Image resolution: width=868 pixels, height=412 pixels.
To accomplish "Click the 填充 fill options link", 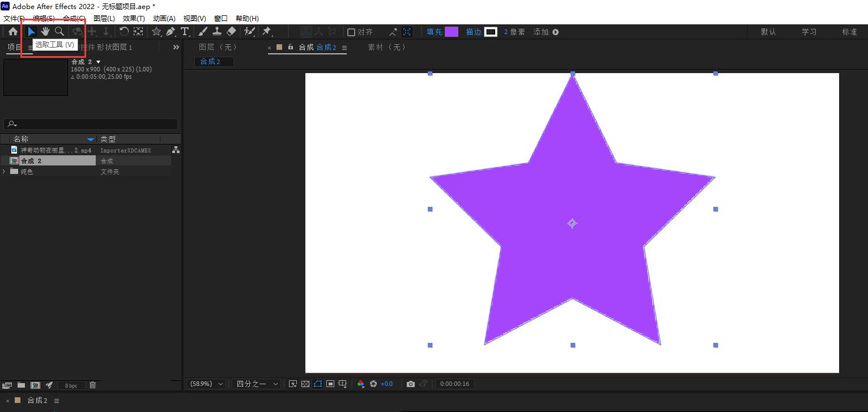I will click(x=435, y=32).
